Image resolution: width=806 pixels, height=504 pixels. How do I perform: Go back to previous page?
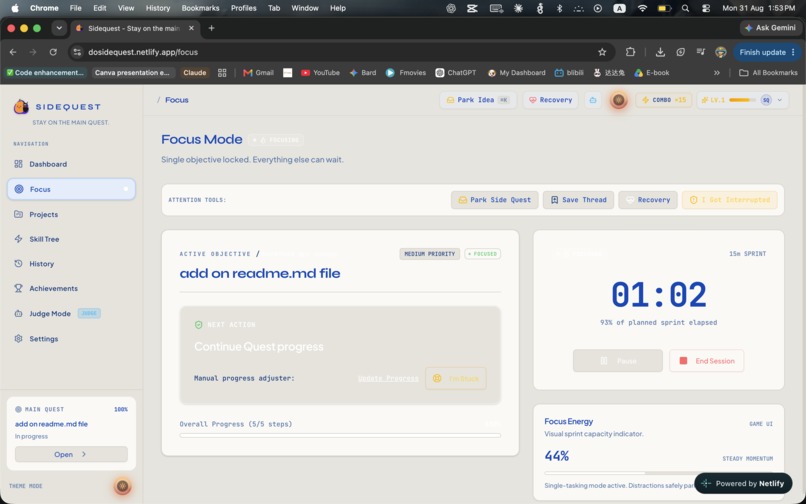tap(13, 52)
